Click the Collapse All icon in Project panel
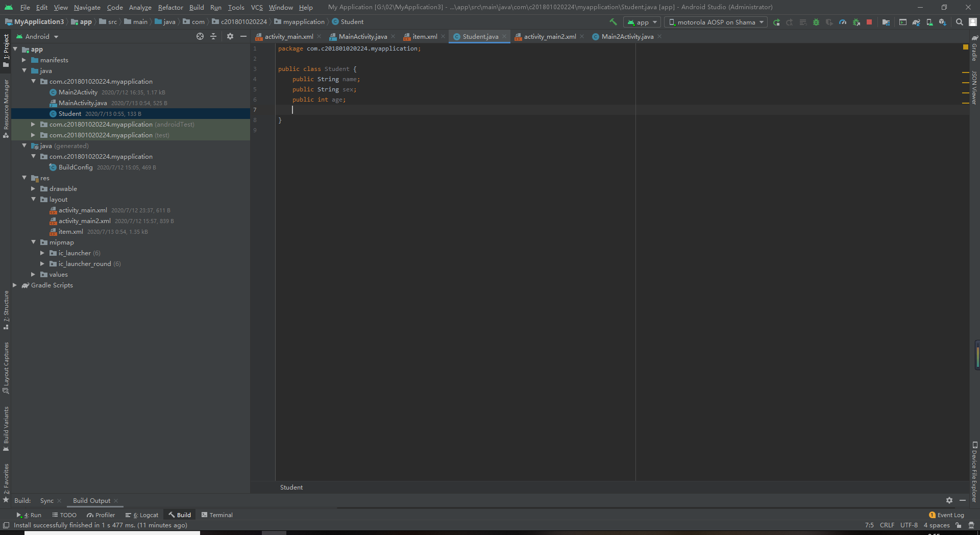Screen dimensions: 980x535 pos(213,36)
